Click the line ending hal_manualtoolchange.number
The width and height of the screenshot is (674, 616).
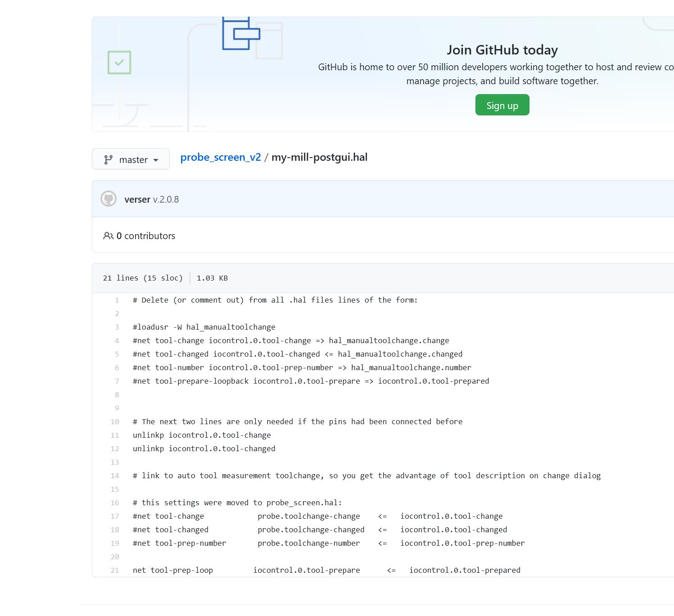(302, 367)
